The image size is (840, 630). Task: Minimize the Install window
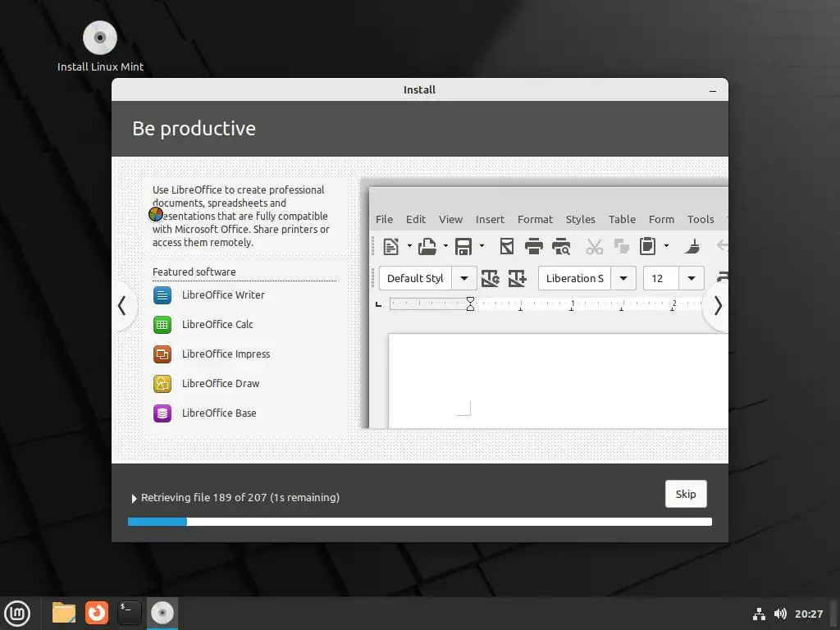(x=713, y=90)
